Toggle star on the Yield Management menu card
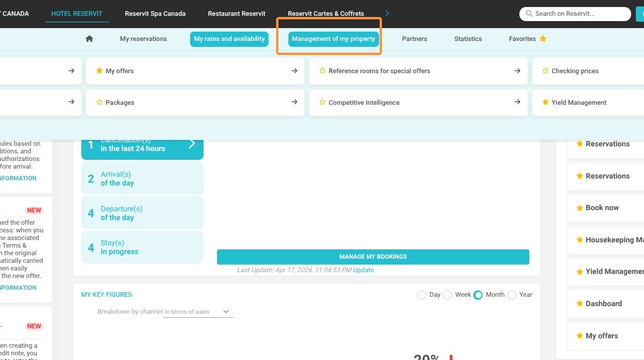644x360 pixels. pos(545,102)
